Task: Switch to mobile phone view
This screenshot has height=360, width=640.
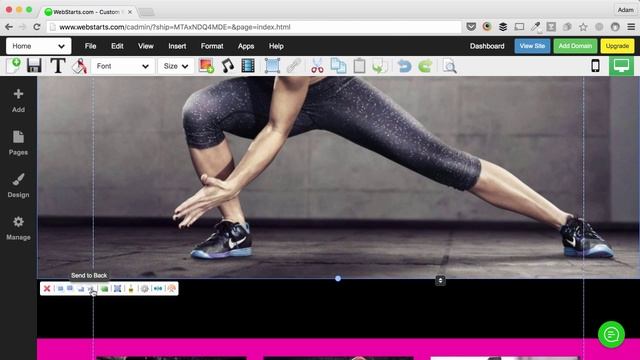Action: point(596,66)
